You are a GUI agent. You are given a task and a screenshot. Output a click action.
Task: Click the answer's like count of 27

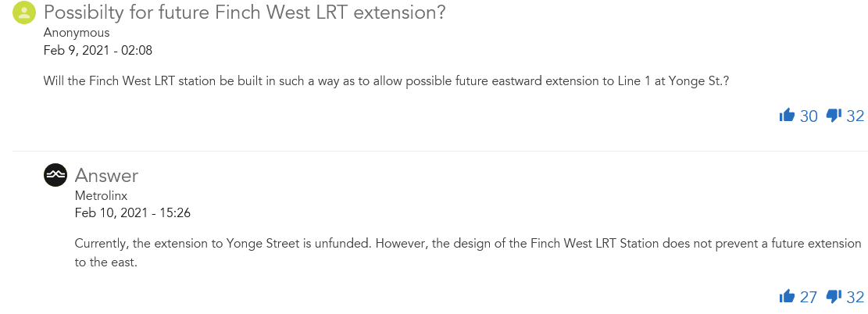pos(809,297)
